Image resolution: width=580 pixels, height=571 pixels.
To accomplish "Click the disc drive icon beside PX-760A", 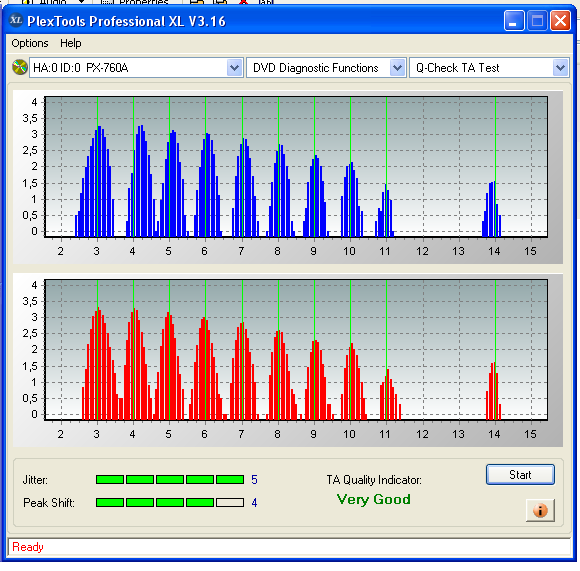I will point(20,68).
